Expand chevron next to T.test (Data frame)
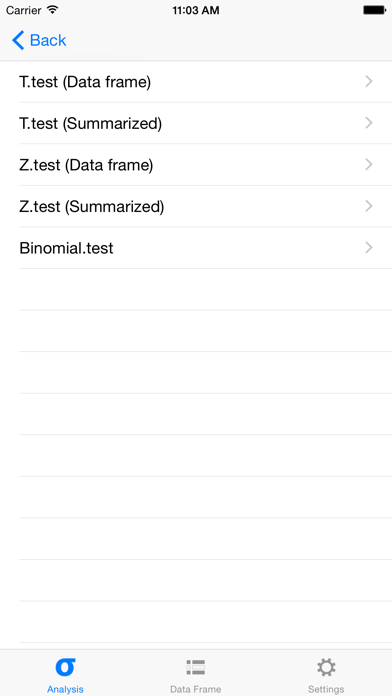The height and width of the screenshot is (696, 392). click(x=368, y=82)
